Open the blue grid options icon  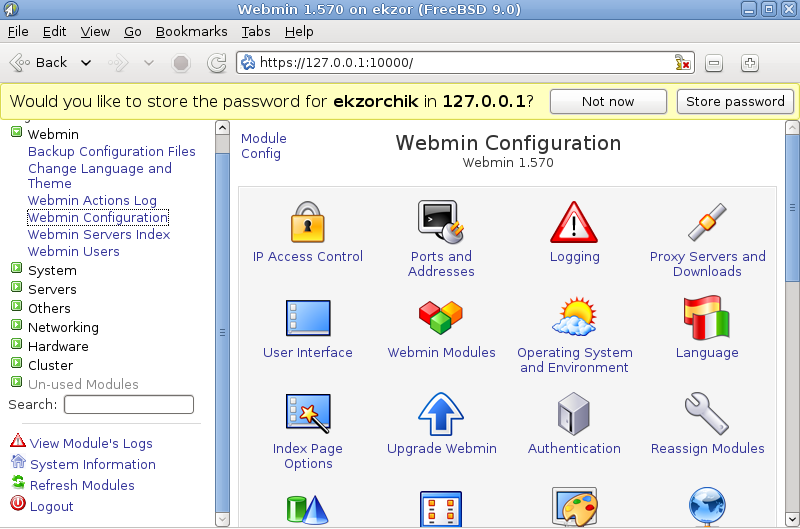(441, 509)
